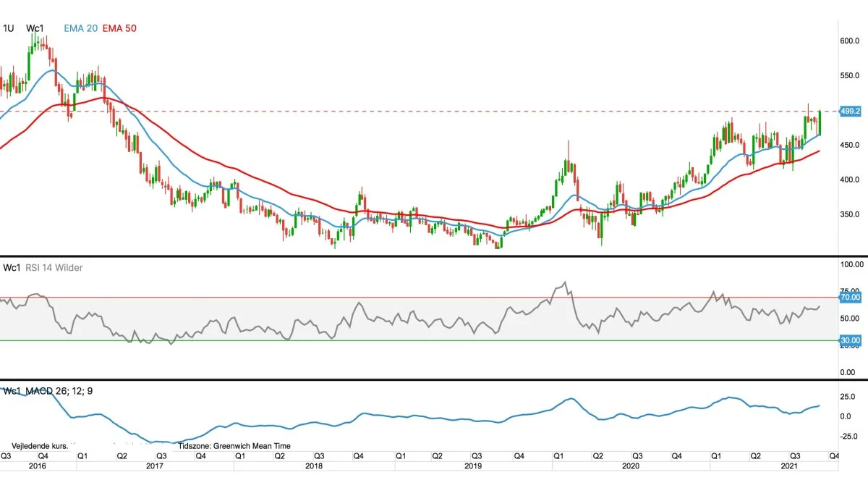Image resolution: width=868 pixels, height=488 pixels.
Task: Select the 2017 year marker on time axis
Action: 155,467
